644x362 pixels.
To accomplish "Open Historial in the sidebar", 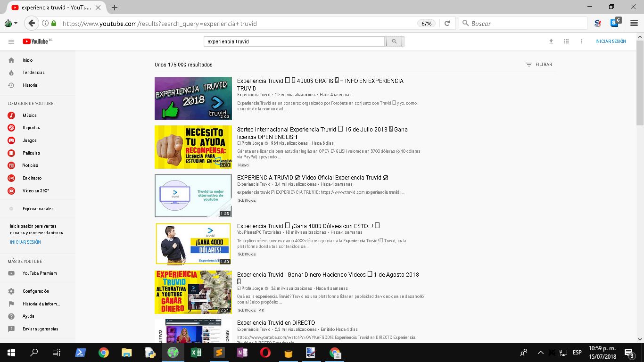I will coord(31,85).
